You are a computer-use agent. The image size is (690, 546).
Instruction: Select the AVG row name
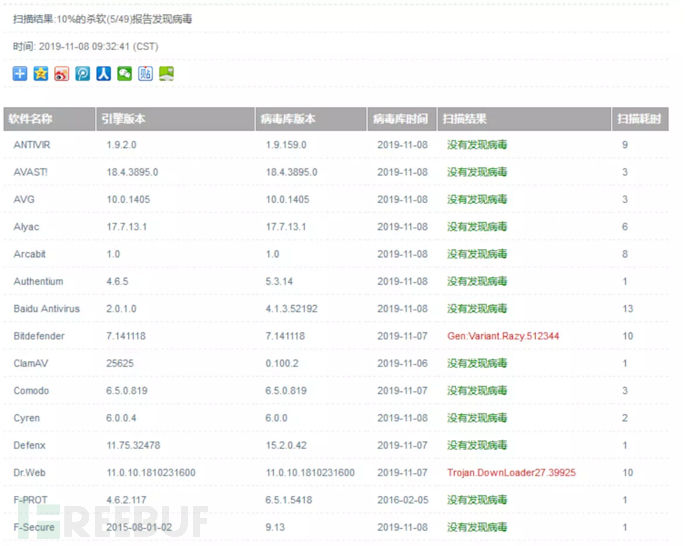24,199
